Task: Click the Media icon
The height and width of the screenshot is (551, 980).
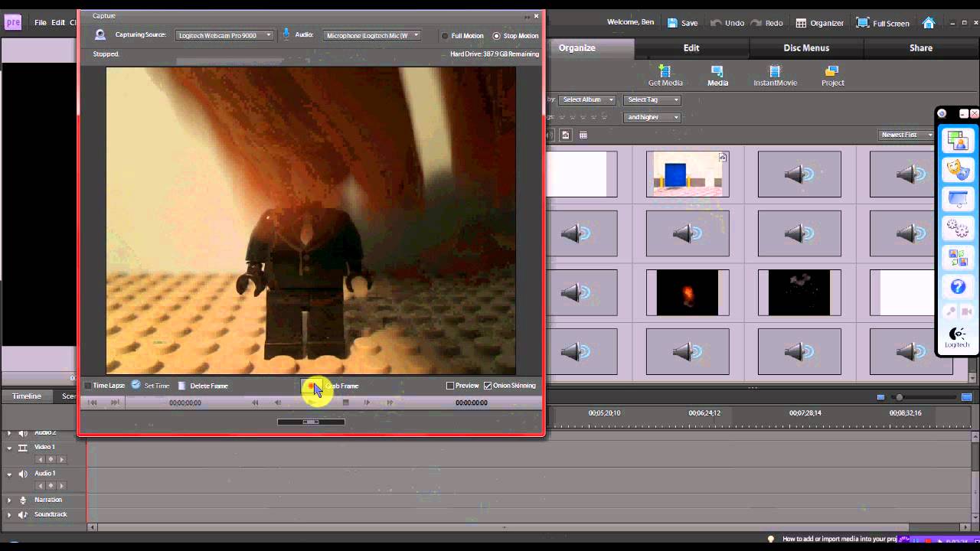Action: tap(717, 76)
